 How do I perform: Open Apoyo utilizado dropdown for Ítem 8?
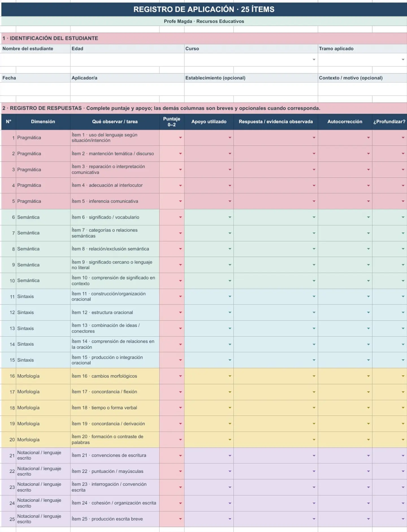[230, 249]
